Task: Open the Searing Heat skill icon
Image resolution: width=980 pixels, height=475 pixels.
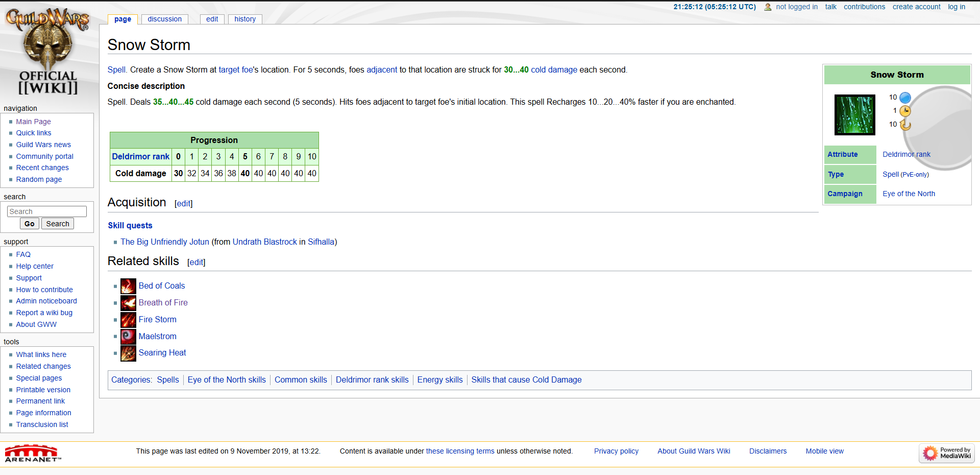Action: coord(128,353)
